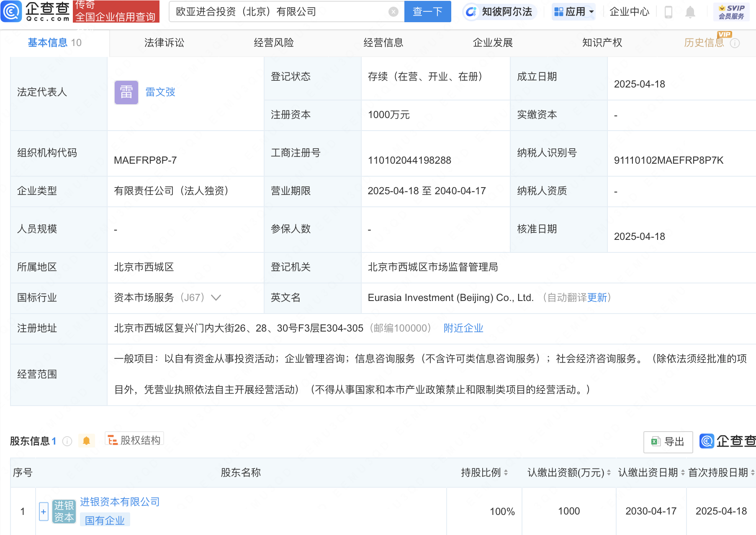756x535 pixels.
Task: Switch to 知识产权 tab
Action: tap(602, 43)
